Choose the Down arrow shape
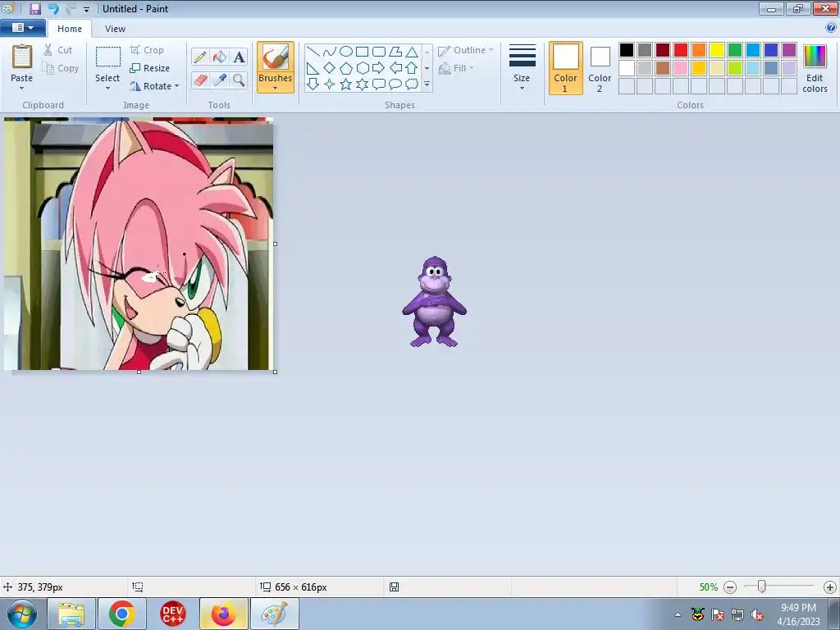The image size is (840, 630). point(313,84)
